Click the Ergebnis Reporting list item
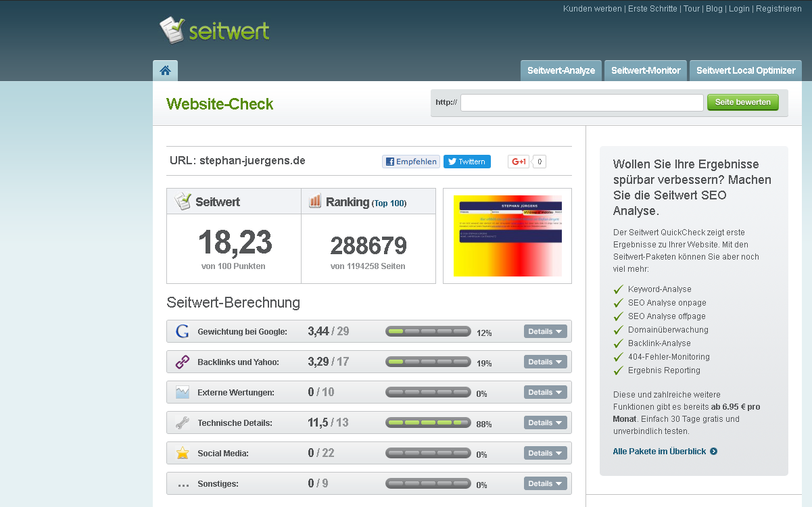 coord(664,370)
